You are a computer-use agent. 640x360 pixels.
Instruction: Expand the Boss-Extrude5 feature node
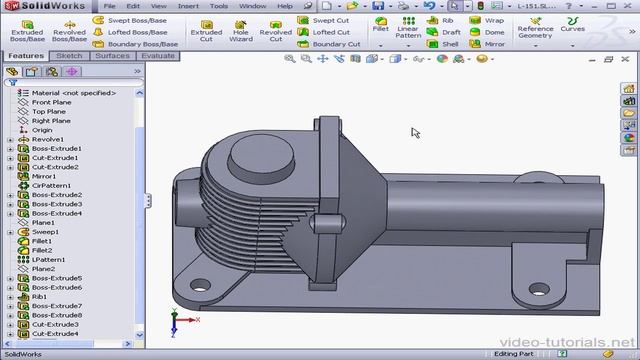[x=10, y=278]
